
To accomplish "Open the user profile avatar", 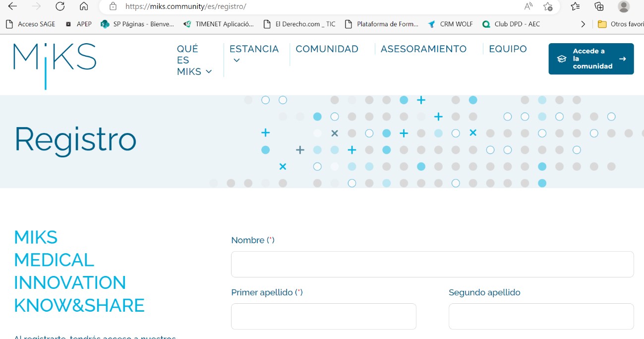I will point(624,6).
